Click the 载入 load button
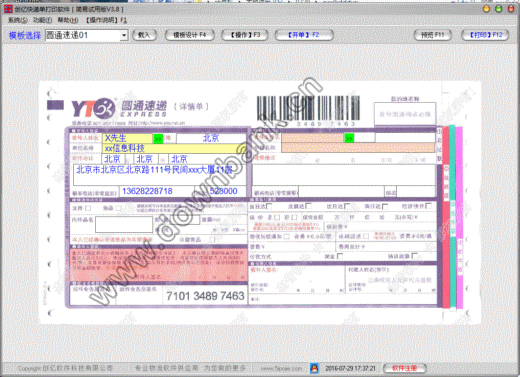 (x=144, y=35)
